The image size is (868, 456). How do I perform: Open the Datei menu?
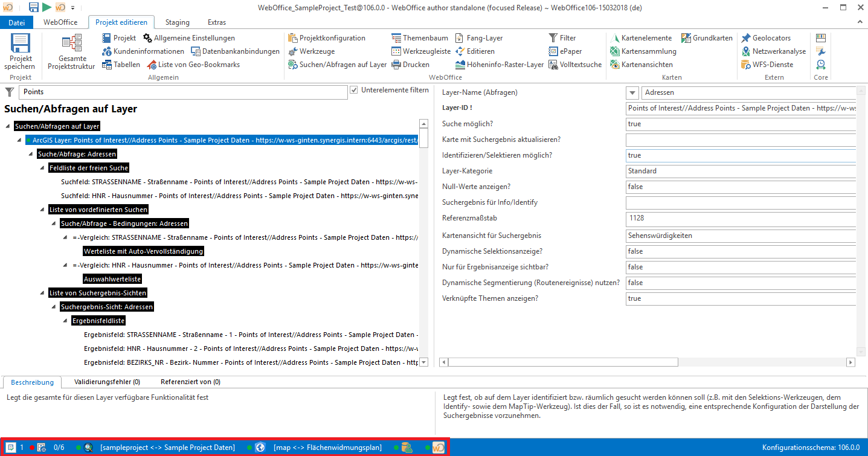click(17, 22)
